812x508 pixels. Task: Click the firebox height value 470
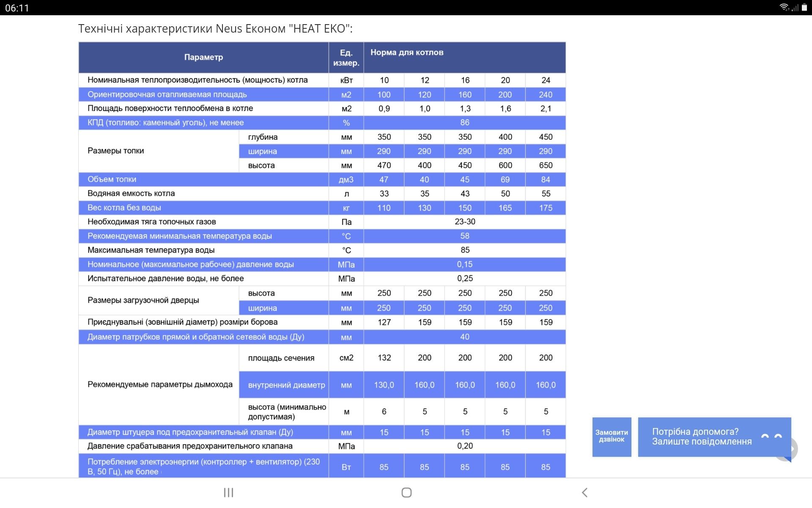(384, 166)
